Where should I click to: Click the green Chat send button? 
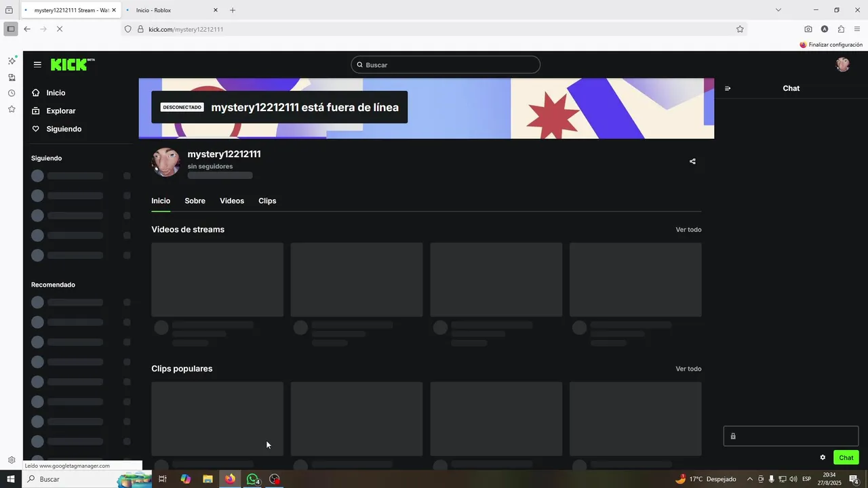(846, 457)
